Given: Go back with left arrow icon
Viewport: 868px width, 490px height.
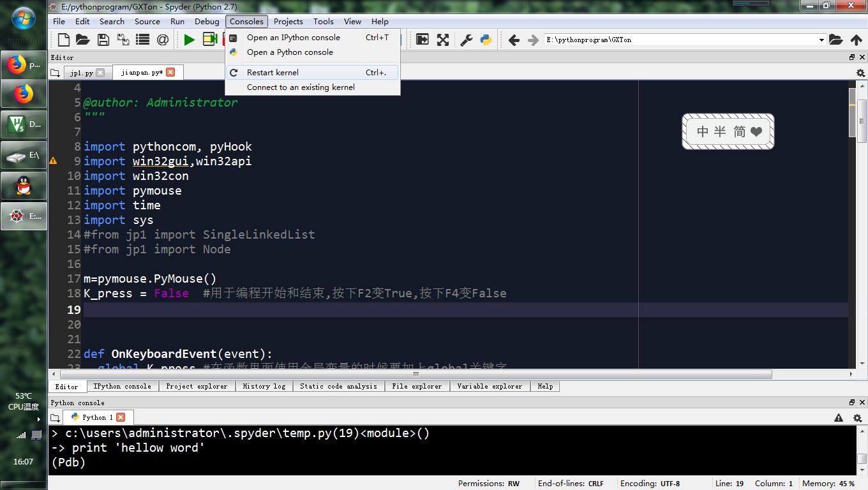Looking at the screenshot, I should click(514, 40).
